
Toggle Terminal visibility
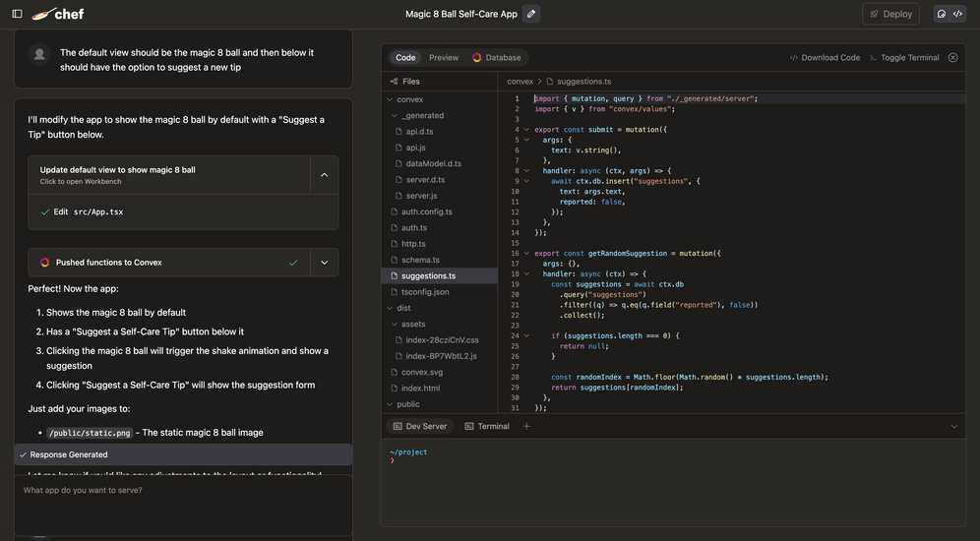click(x=904, y=57)
